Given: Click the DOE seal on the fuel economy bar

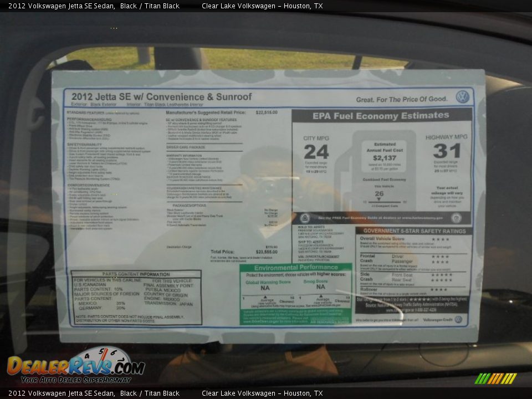Looking at the screenshot, I should [456, 218].
